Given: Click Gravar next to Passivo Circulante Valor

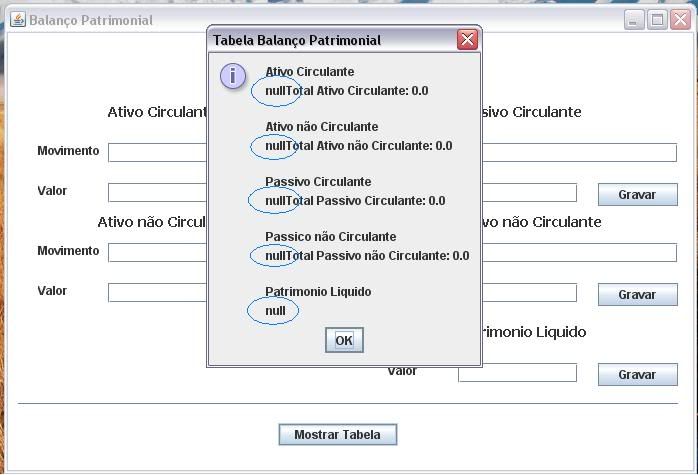Looking at the screenshot, I should pos(636,195).
